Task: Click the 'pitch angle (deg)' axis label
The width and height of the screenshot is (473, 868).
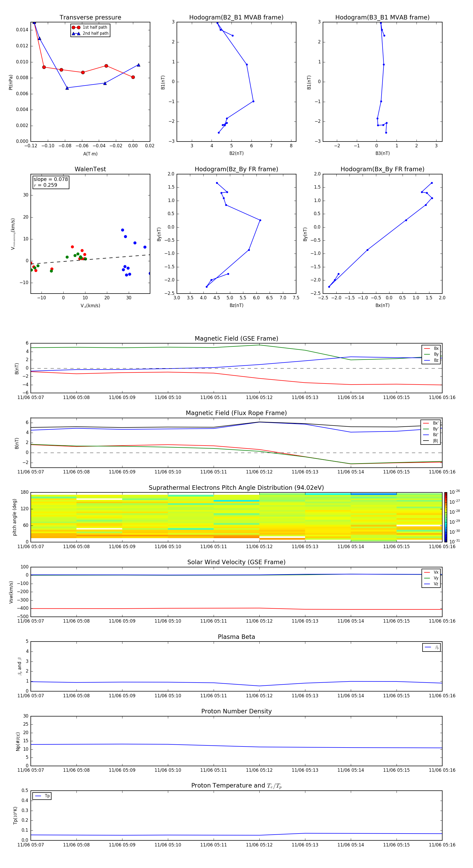Action: point(14,517)
